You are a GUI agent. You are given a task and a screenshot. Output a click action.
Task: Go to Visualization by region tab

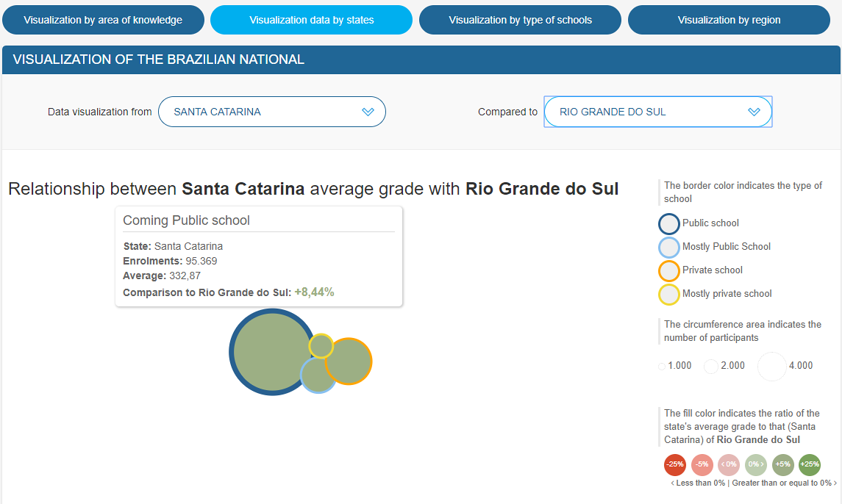[729, 20]
